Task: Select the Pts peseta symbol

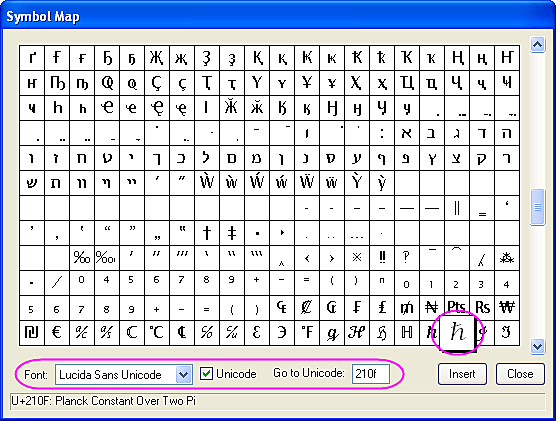Action: pos(457,307)
